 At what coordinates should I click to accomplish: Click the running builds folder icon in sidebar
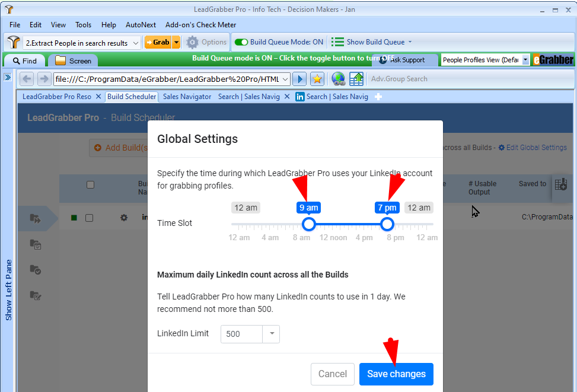pyautogui.click(x=36, y=219)
